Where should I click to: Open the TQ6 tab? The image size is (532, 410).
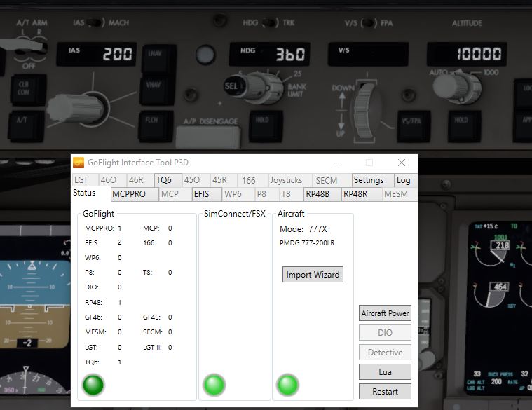(x=163, y=180)
